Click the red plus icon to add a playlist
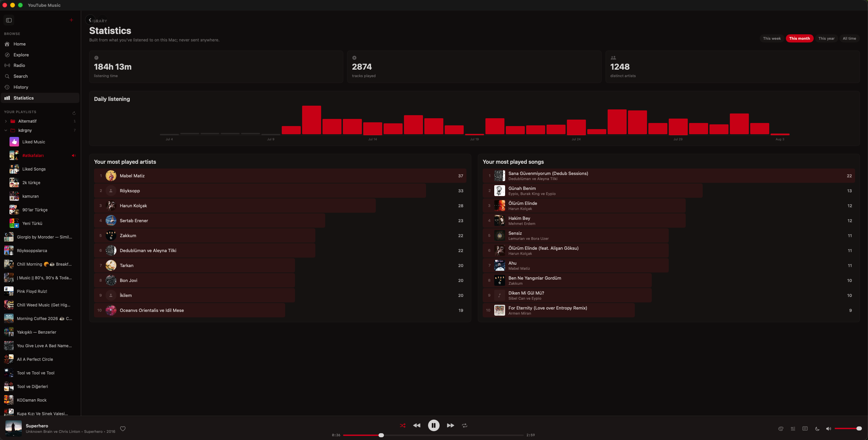Image resolution: width=868 pixels, height=440 pixels. 71,20
